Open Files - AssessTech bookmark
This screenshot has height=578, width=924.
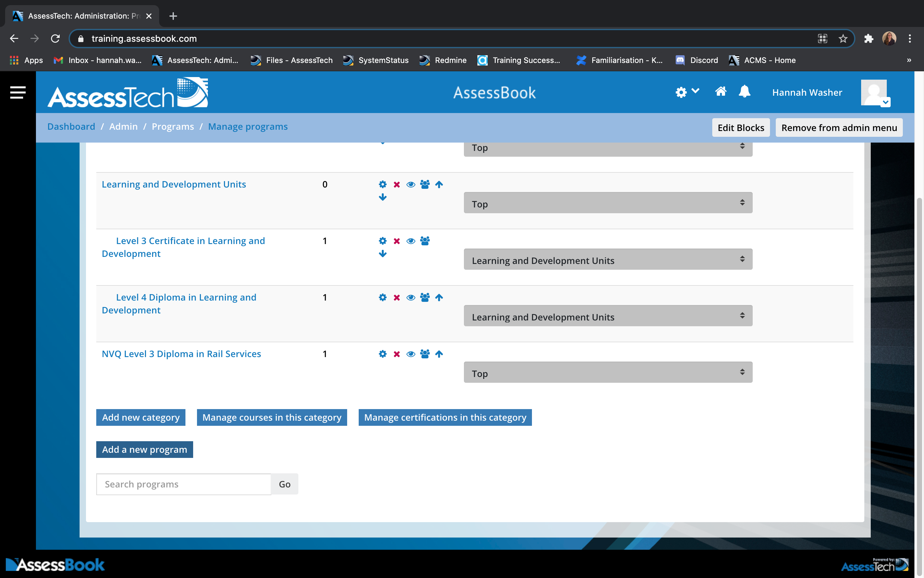[x=291, y=60]
